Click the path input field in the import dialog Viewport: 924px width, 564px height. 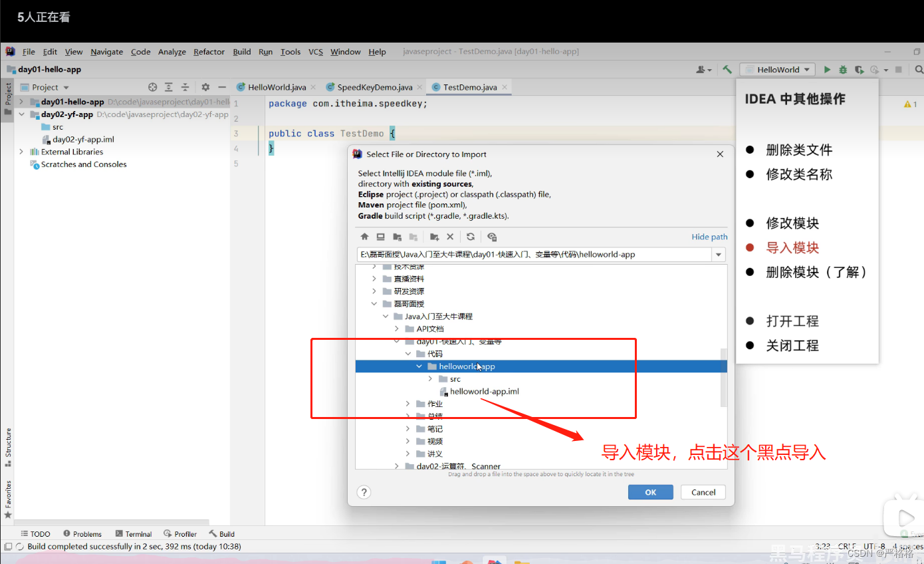(x=534, y=255)
